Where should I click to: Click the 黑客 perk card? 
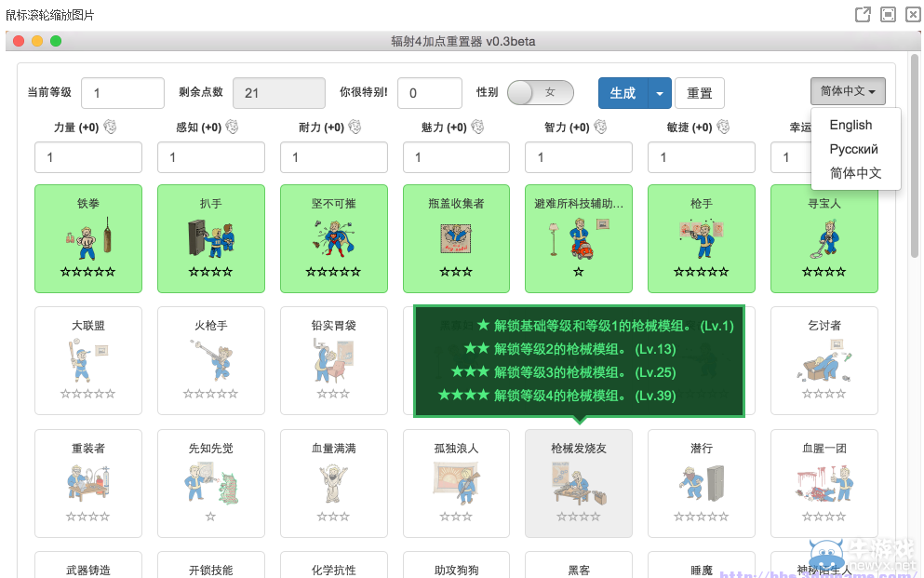[579, 565]
